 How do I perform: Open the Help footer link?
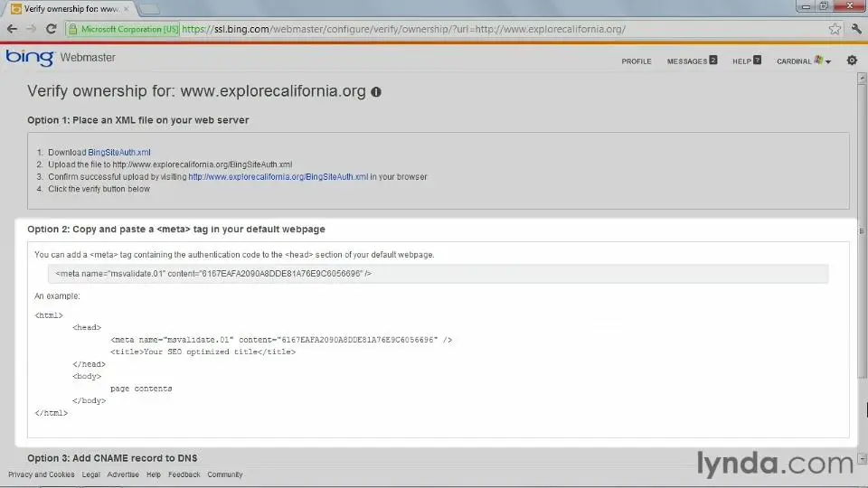[x=154, y=474]
